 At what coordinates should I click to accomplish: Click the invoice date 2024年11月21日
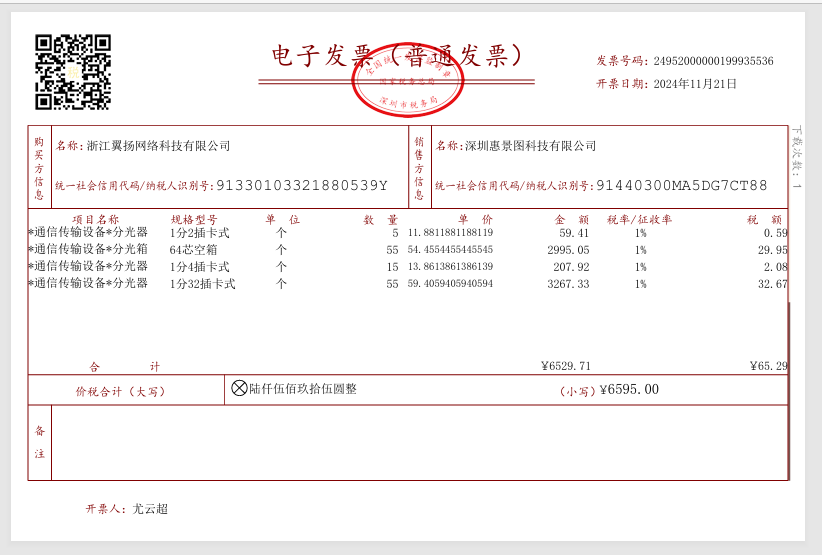(x=695, y=84)
